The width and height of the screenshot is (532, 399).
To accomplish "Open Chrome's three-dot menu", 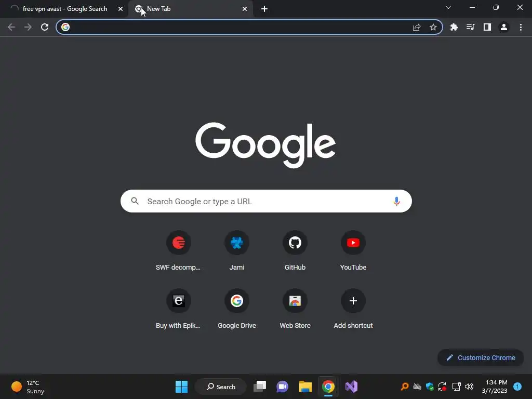I will pos(521,27).
